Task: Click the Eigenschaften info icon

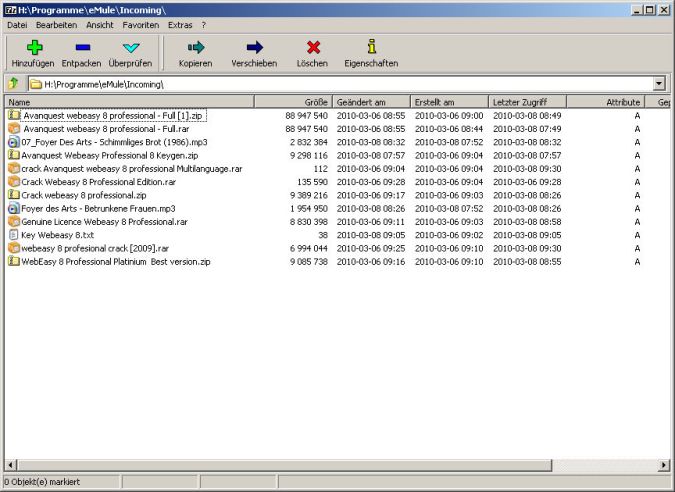Action: click(372, 46)
